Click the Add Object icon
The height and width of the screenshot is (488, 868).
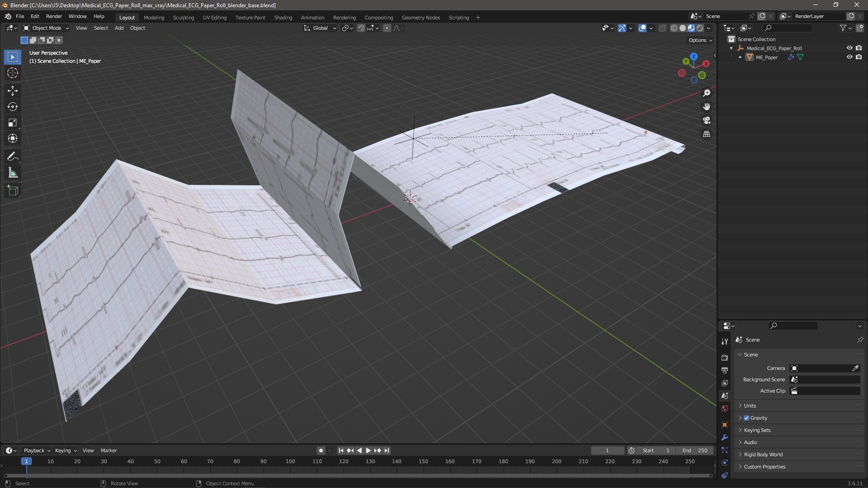coord(13,191)
